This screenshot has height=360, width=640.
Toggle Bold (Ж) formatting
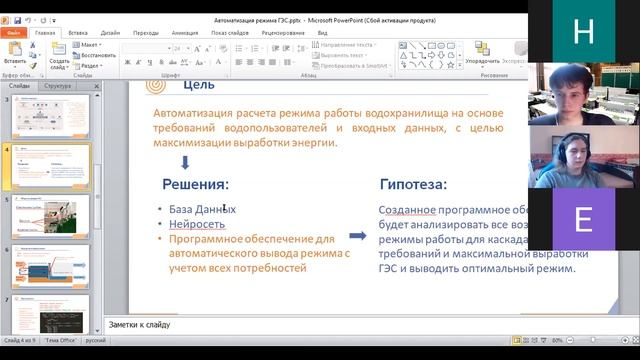click(127, 62)
